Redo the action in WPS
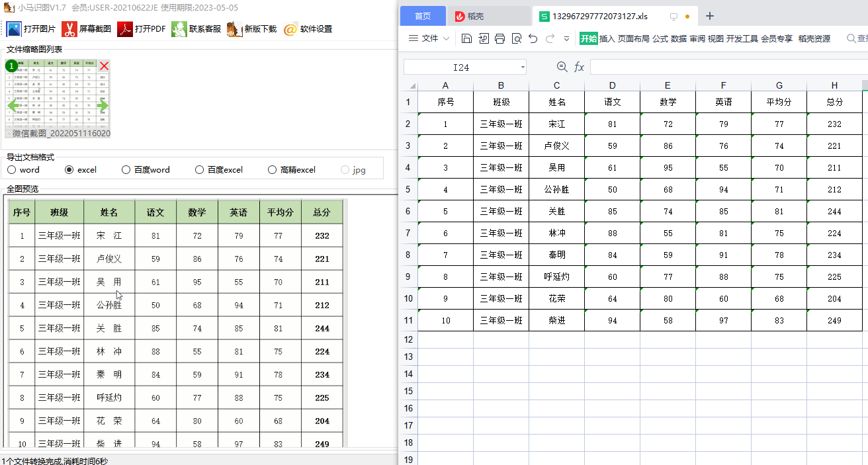 point(550,38)
